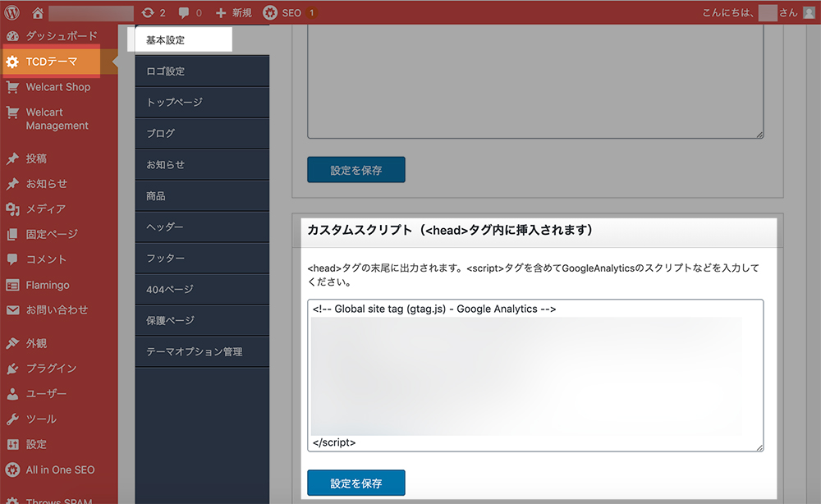Open the ダッシュボード menu label
Viewport: 821px width, 504px height.
click(62, 36)
